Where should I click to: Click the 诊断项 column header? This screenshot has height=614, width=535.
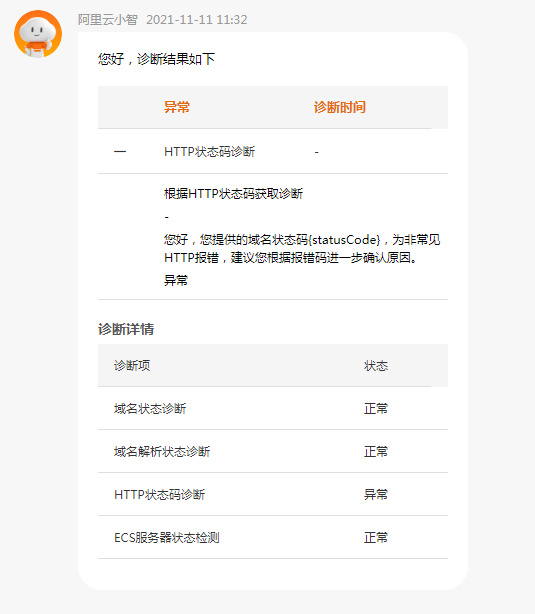pos(132,365)
